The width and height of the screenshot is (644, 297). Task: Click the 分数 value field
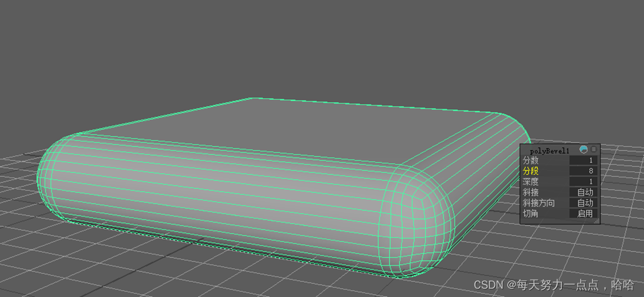coord(583,161)
